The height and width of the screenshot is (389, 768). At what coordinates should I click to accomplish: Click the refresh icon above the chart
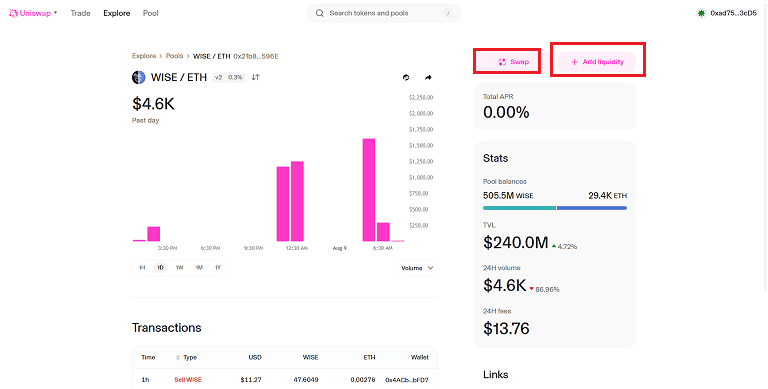pos(406,77)
